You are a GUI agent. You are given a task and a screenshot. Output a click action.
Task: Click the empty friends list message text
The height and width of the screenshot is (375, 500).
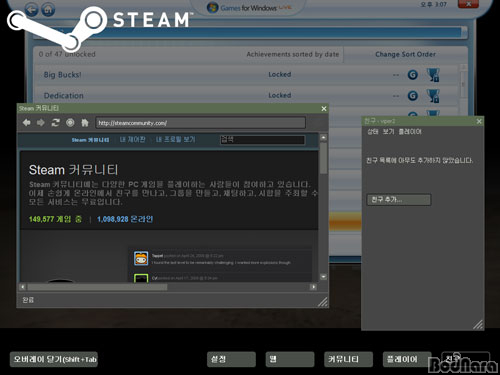(419, 160)
